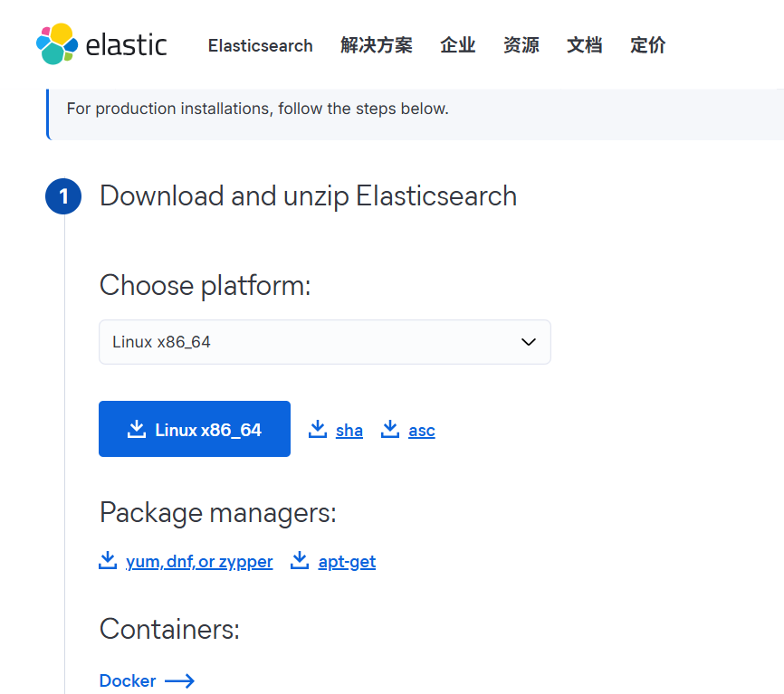Click the arrow icon next to Docker
Screen dimensions: 784x694
(x=179, y=680)
